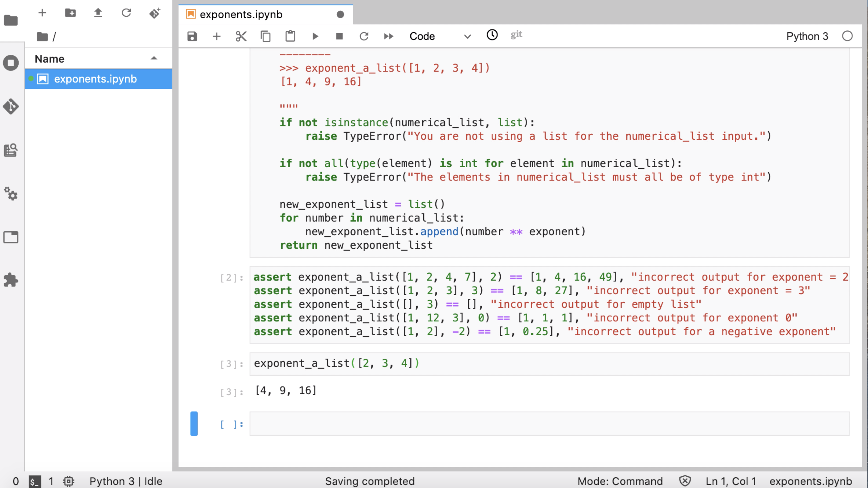Run the selected cell
868x488 pixels.
click(315, 36)
